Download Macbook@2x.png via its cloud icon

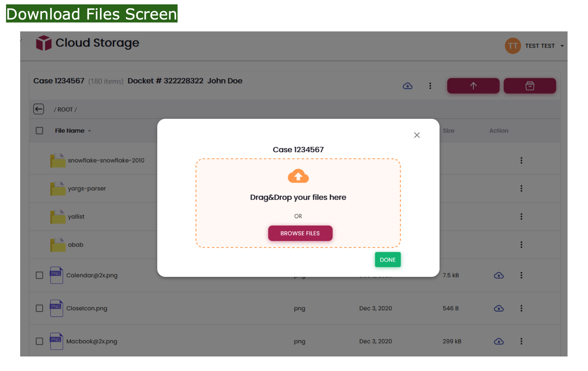[x=499, y=341]
